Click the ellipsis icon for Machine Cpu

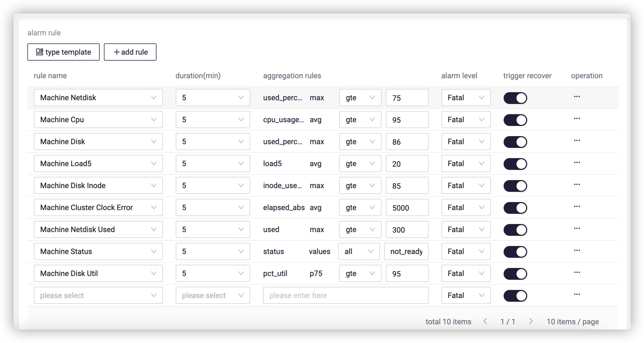pos(577,119)
